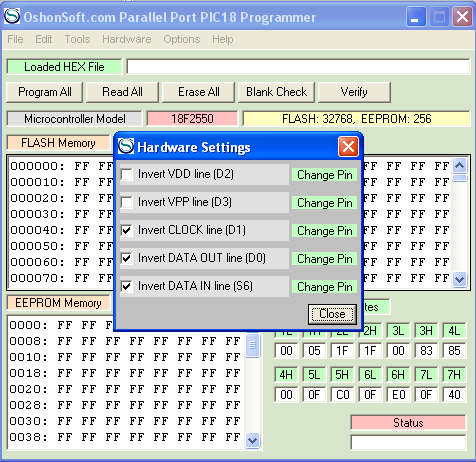Click the Read All button
476x462 pixels.
tap(122, 92)
